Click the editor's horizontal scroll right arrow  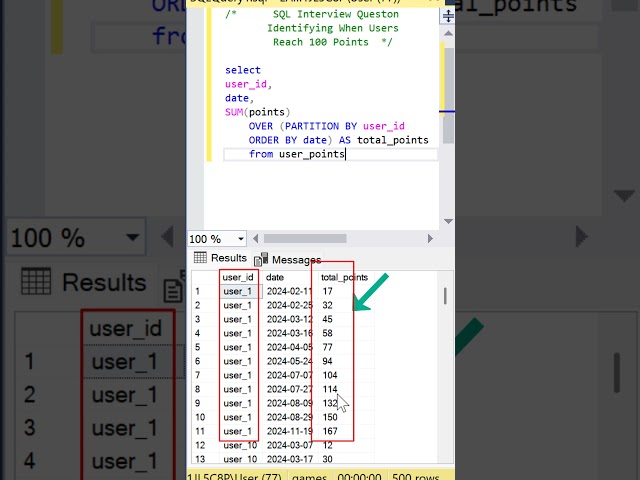pos(430,239)
